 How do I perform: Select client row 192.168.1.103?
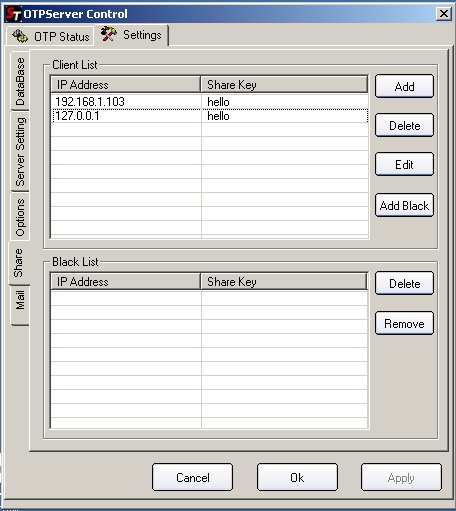coord(210,102)
